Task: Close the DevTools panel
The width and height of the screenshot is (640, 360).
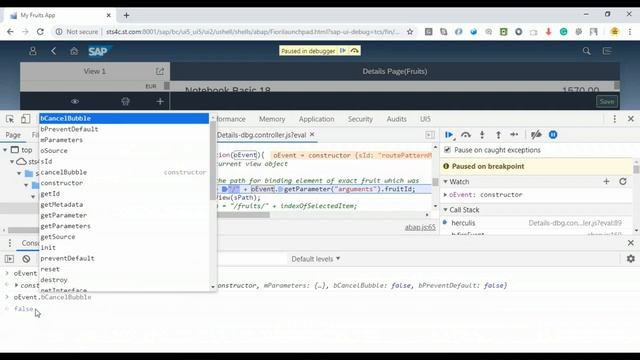Action: pyautogui.click(x=631, y=119)
